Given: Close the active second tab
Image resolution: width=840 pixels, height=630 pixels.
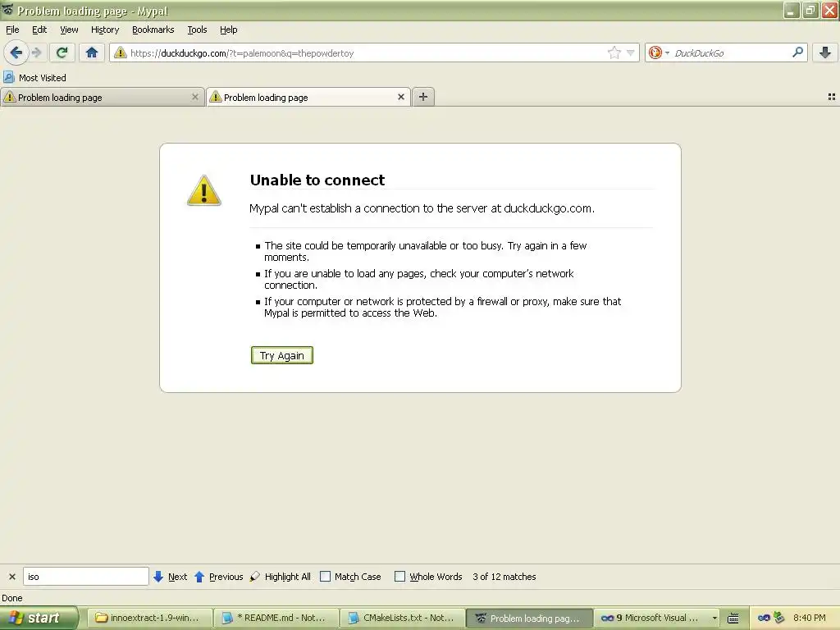Looking at the screenshot, I should [400, 97].
